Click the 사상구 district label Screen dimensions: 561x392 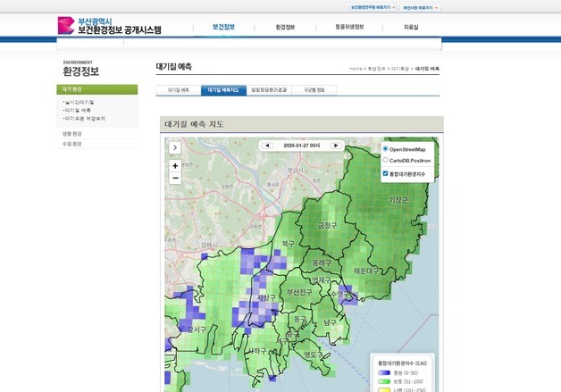[x=266, y=297]
